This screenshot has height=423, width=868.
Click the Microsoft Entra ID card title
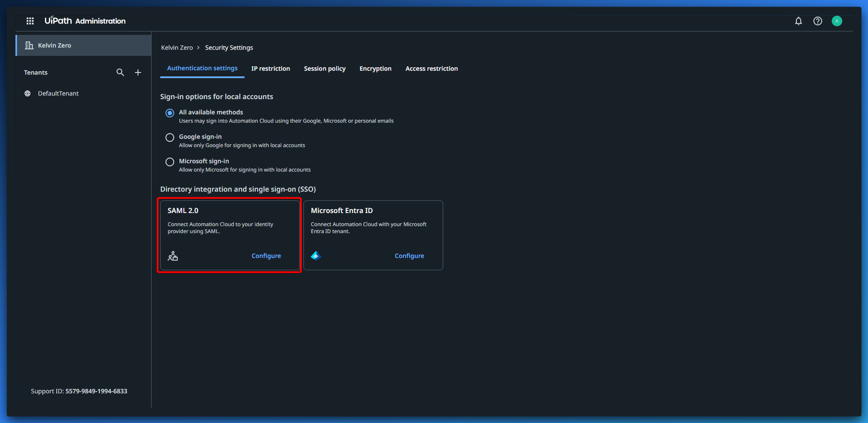pos(342,210)
